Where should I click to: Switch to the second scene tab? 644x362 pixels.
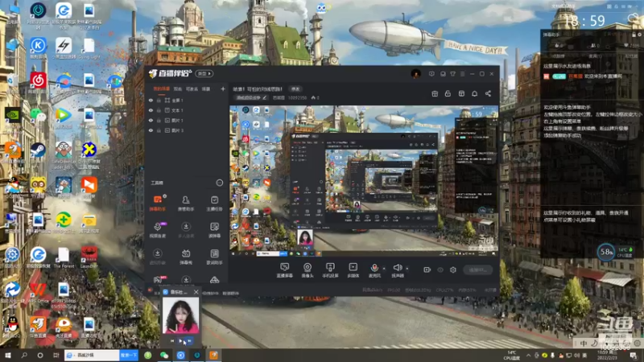(x=177, y=88)
